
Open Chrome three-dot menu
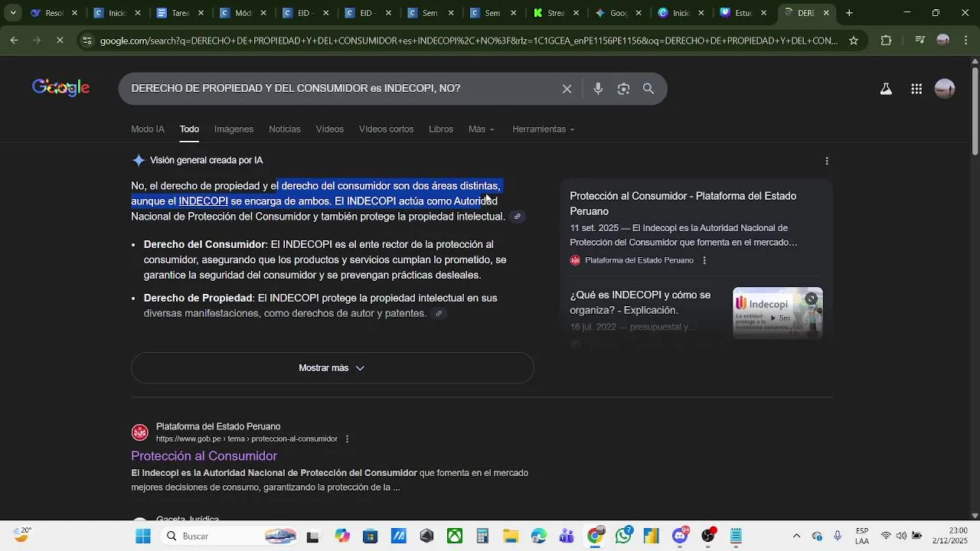pos(966,41)
